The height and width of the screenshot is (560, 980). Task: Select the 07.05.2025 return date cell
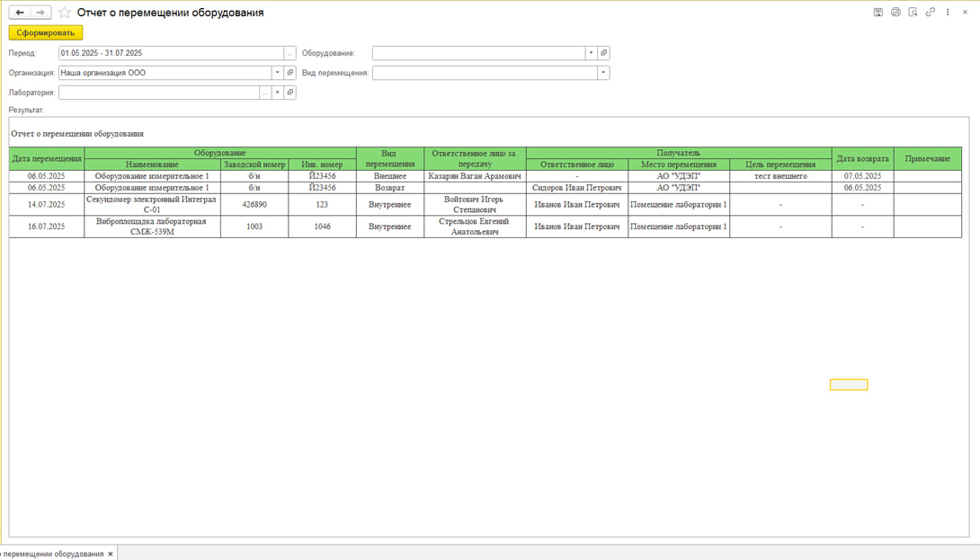coord(862,176)
